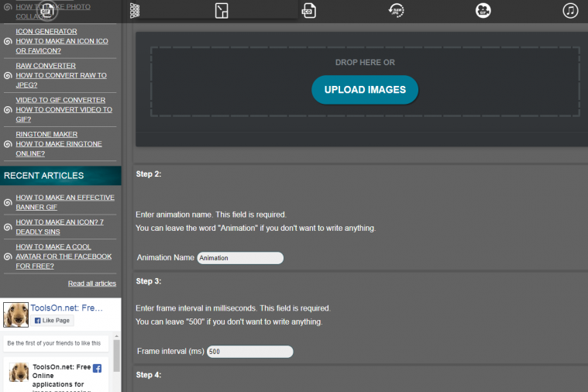Screen dimensions: 588x392
Task: Open the ICON GENERATOR link
Action: tap(46, 32)
